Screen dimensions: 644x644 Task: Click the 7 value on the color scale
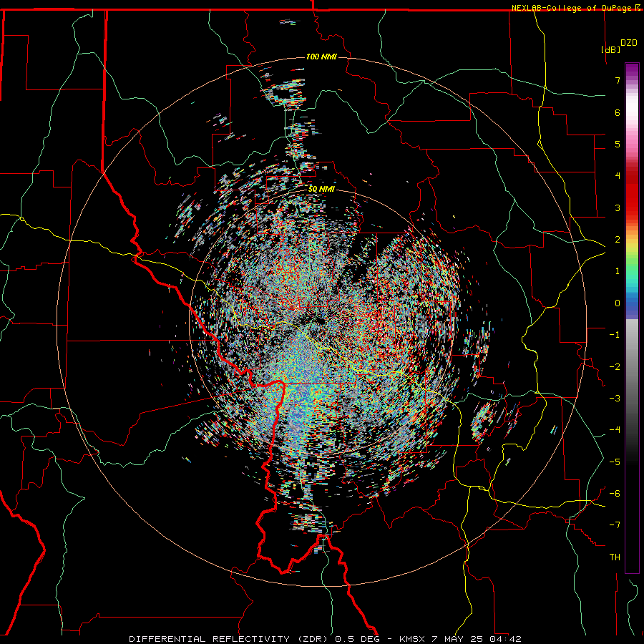618,80
